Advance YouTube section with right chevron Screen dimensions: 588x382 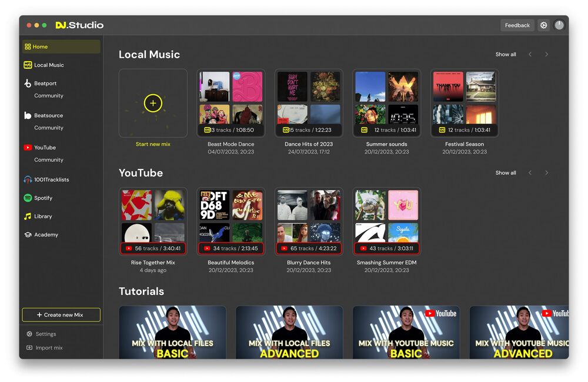pyautogui.click(x=546, y=173)
